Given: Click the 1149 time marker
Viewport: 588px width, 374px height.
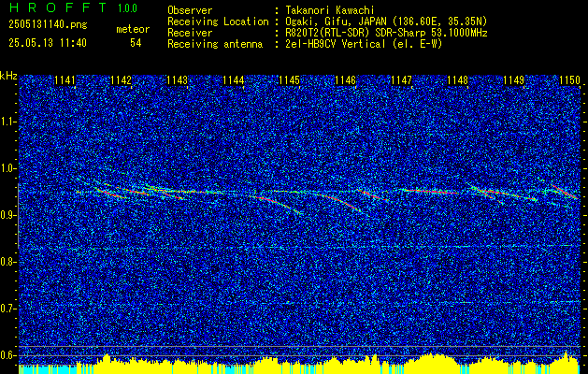Looking at the screenshot, I should tap(513, 80).
